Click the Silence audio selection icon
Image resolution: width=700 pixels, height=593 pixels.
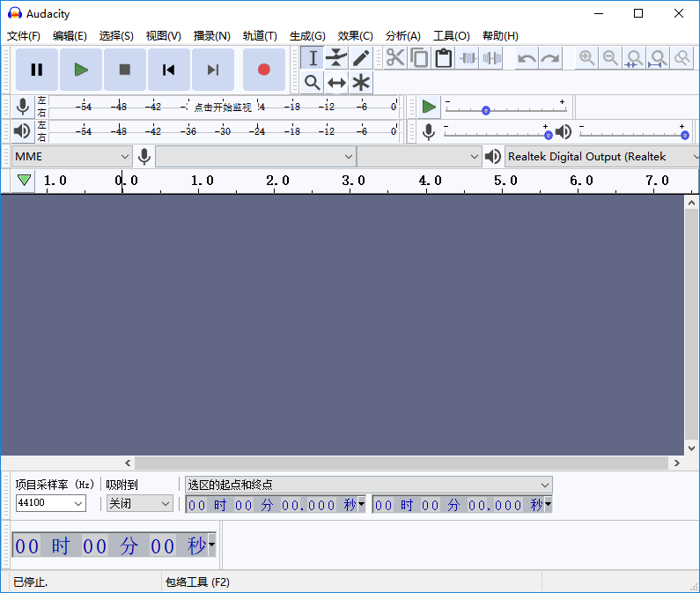coord(491,58)
